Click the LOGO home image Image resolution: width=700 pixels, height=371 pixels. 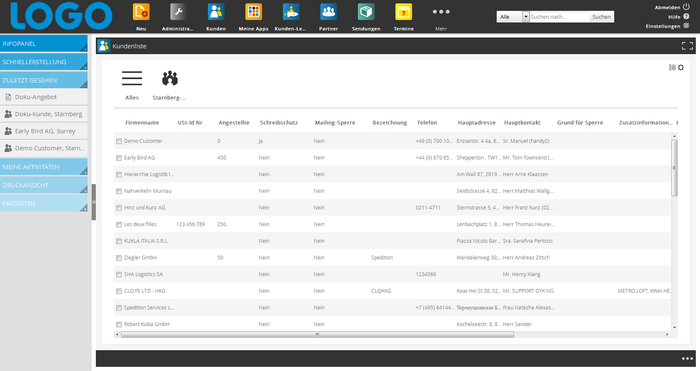pos(61,16)
